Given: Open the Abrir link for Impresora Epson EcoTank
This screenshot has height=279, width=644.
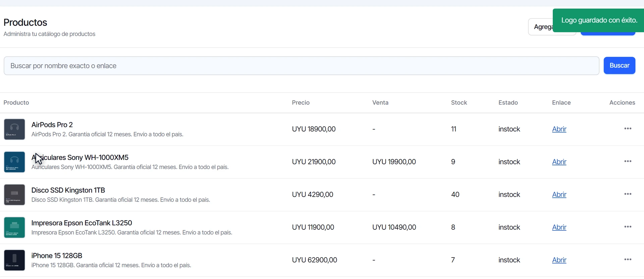Looking at the screenshot, I should coord(559,227).
